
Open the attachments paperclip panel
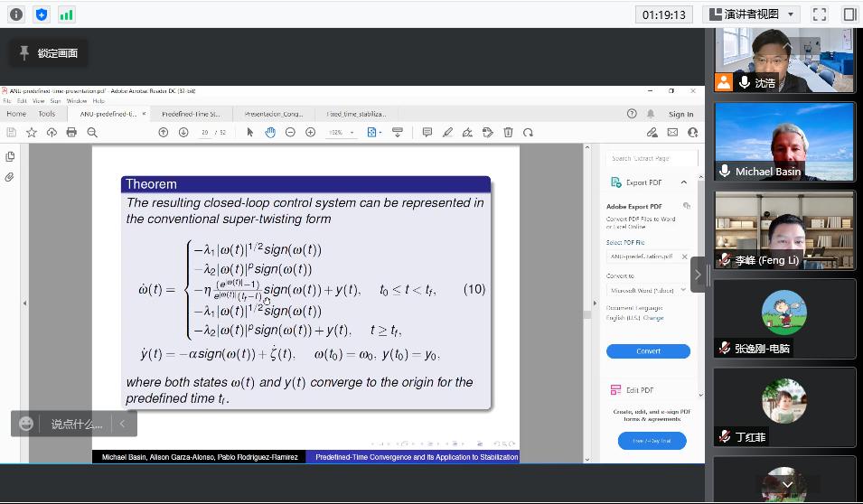pyautogui.click(x=11, y=177)
